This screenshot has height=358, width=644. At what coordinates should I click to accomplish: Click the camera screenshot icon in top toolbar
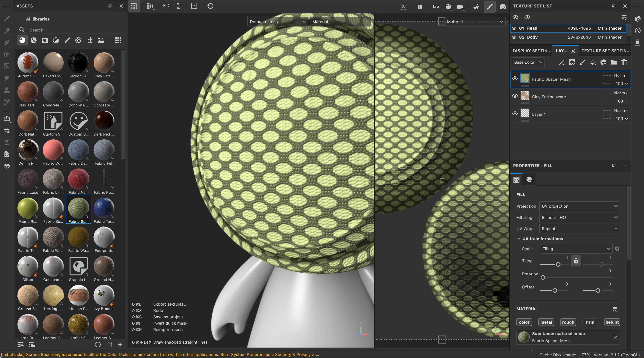(503, 7)
